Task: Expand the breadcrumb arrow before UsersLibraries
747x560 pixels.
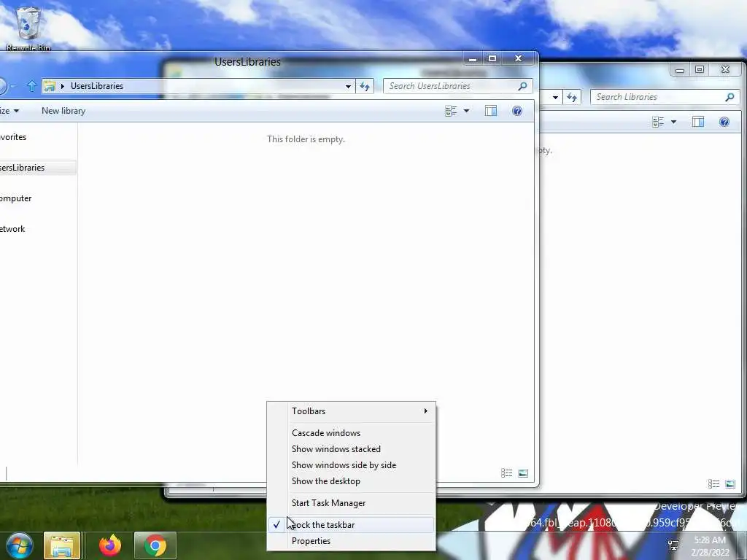Action: [63, 86]
